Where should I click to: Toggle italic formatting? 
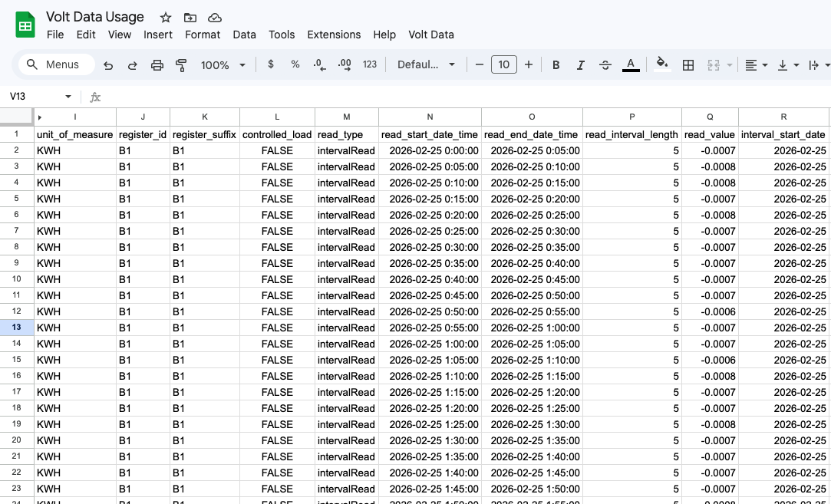[580, 64]
